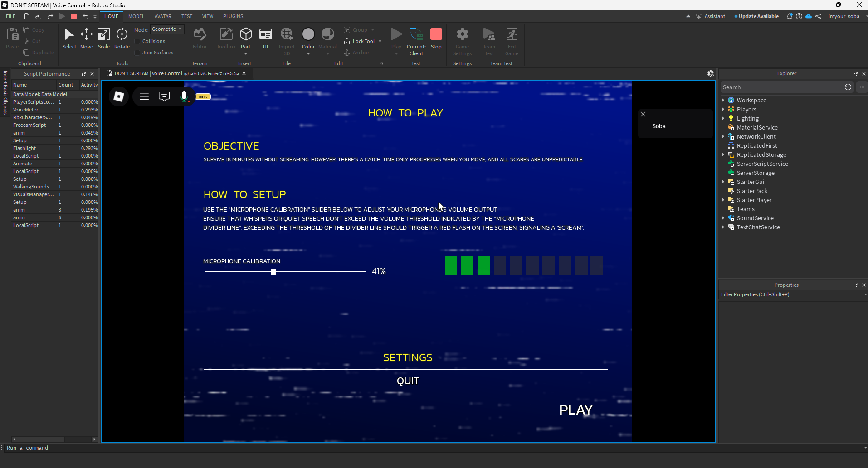Viewport: 868px width, 468px height.
Task: Expand the TextChatService node
Action: click(x=723, y=227)
